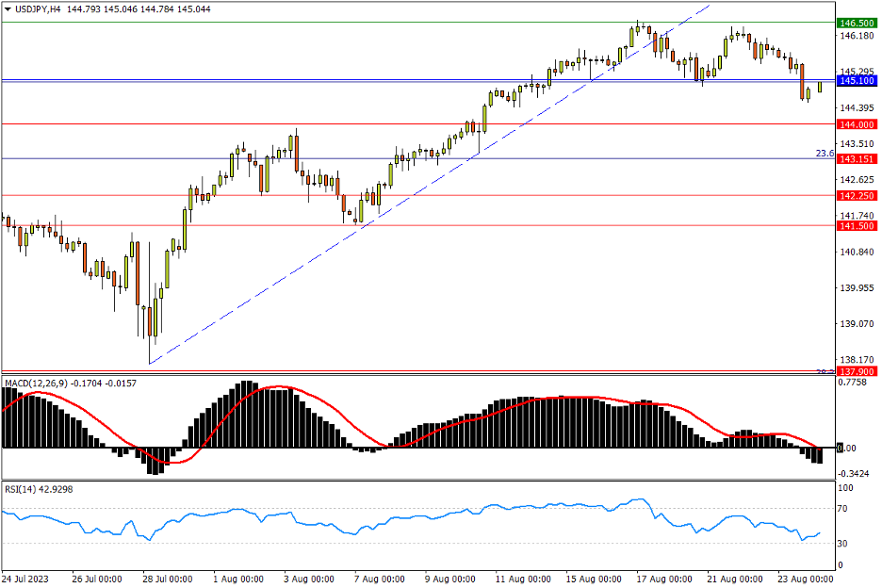Select the MACD(12,26,9) indicator label
The height and width of the screenshot is (588, 882).
[x=41, y=384]
